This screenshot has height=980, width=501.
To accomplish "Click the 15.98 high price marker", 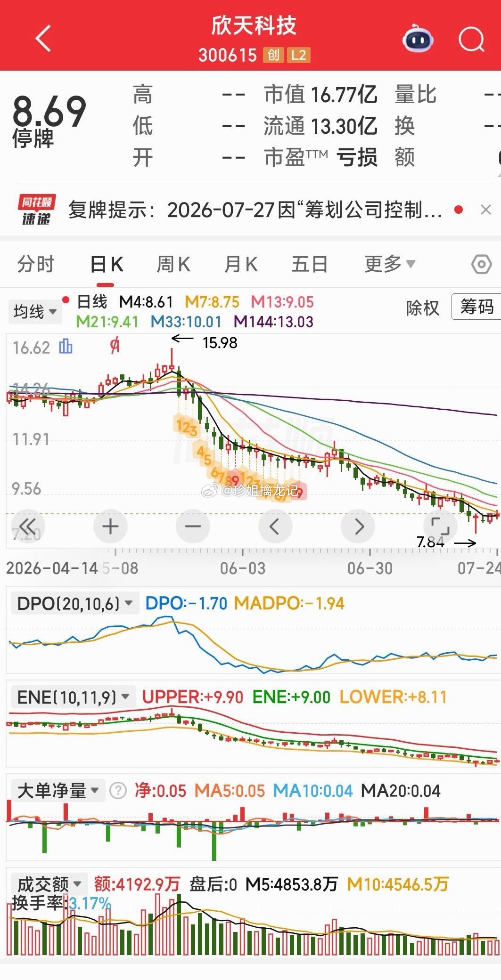I will point(220,343).
